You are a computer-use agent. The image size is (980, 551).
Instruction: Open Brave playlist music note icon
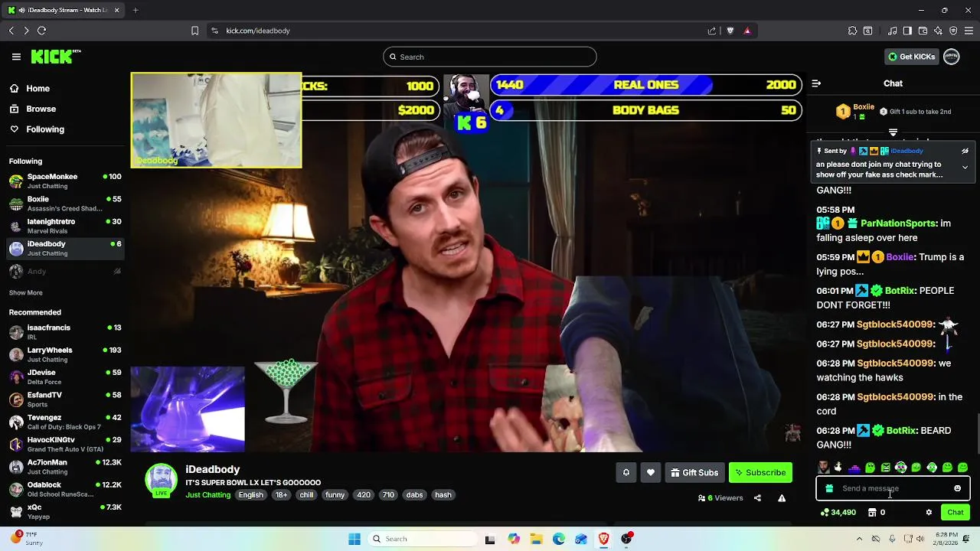pos(892,31)
